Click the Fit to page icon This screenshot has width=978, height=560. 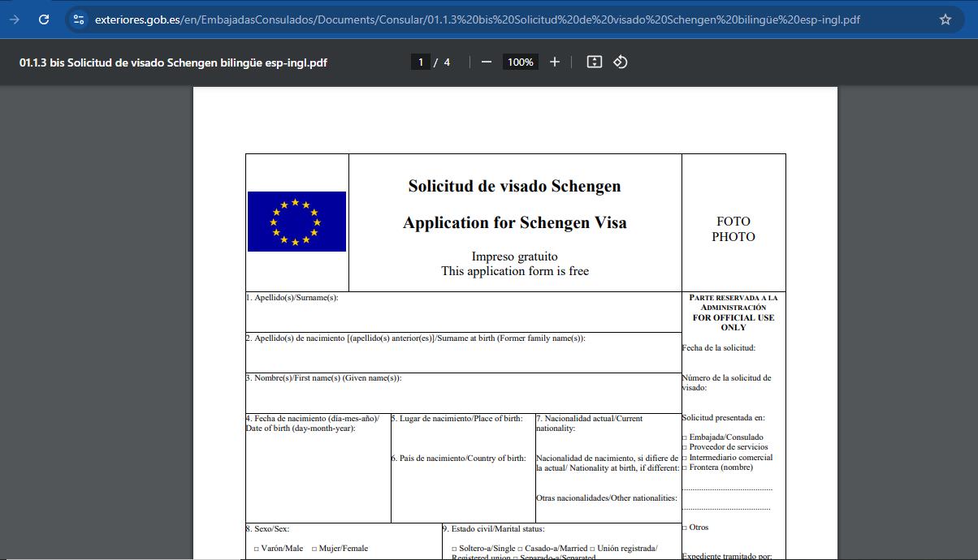click(595, 62)
